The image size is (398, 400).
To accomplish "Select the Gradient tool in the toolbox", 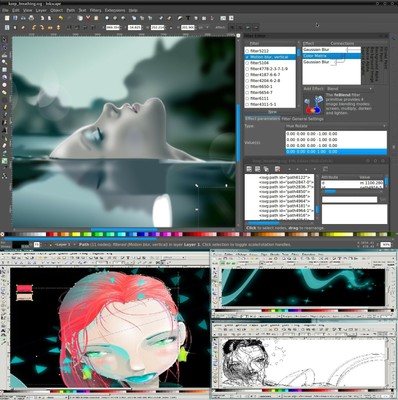I will tap(4, 161).
